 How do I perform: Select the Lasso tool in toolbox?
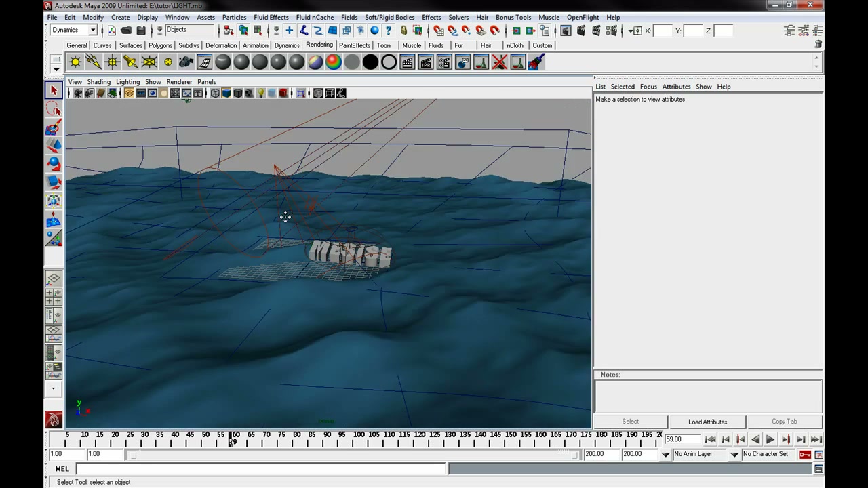[54, 109]
